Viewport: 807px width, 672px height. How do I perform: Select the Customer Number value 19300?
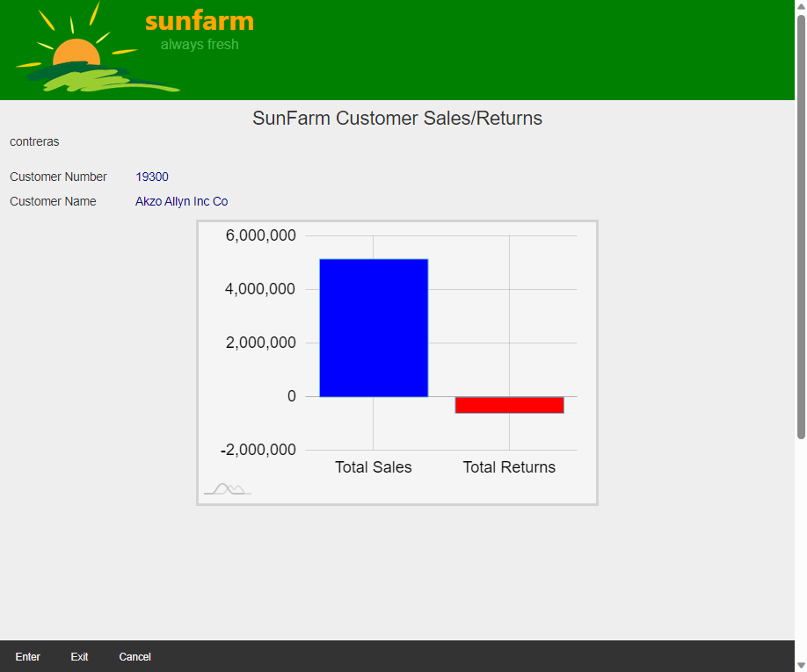[x=152, y=177]
